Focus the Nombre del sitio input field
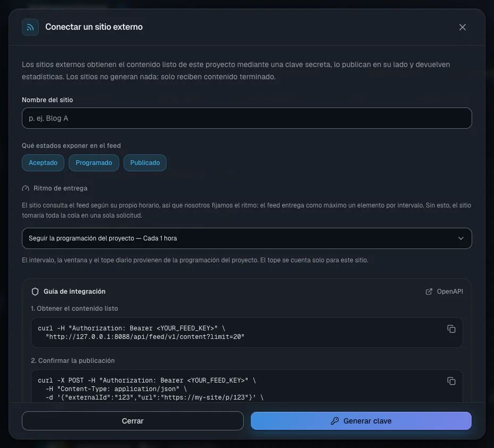 tap(246, 118)
